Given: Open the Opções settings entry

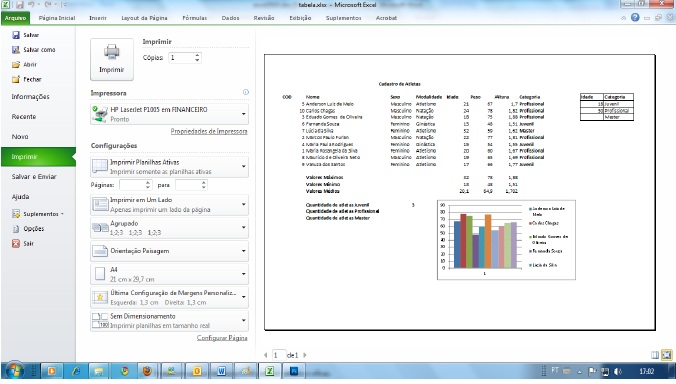Looking at the screenshot, I should tap(28, 228).
